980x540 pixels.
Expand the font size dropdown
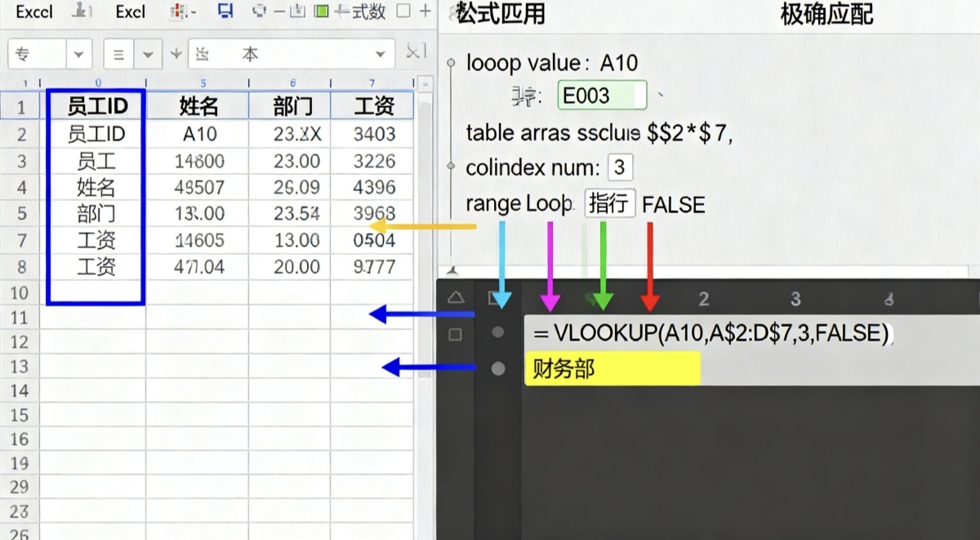[149, 52]
